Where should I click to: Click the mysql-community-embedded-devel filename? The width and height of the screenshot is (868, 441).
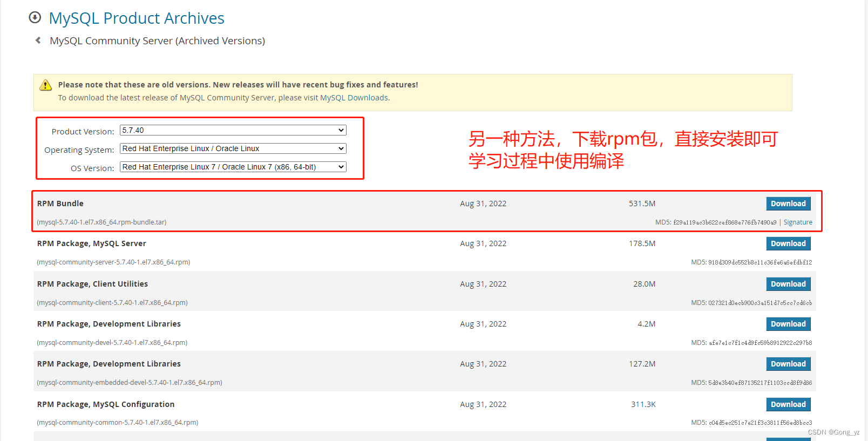(130, 383)
